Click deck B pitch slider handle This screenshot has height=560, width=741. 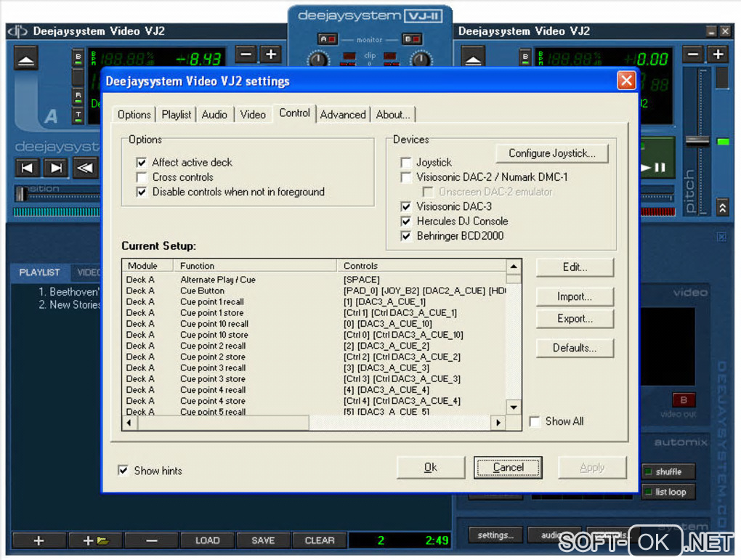(697, 140)
